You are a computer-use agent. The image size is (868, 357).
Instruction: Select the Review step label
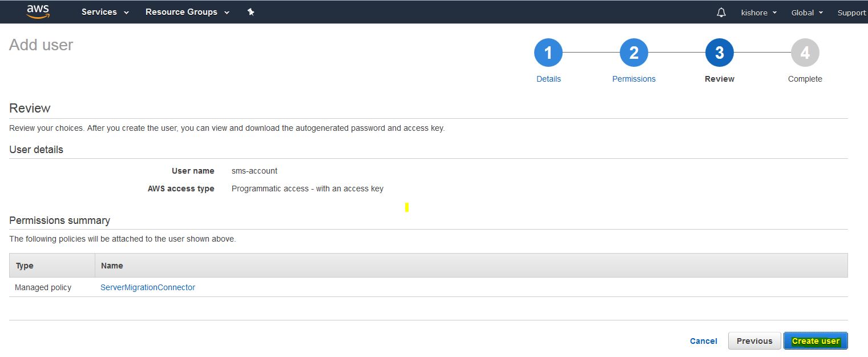pyautogui.click(x=719, y=79)
